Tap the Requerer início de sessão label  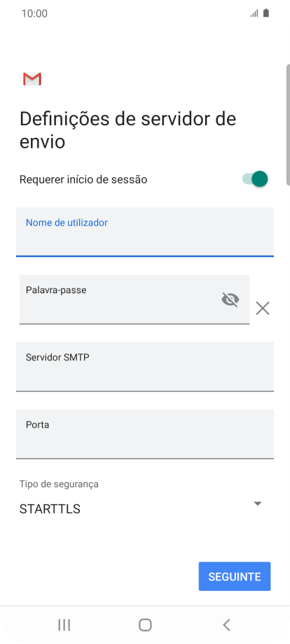pos(83,179)
